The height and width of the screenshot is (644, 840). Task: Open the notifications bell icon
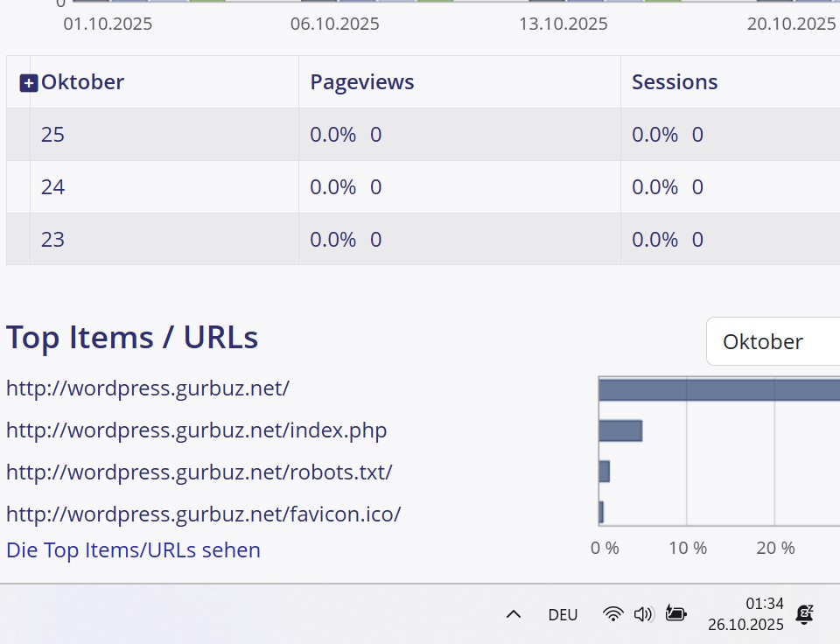(804, 614)
